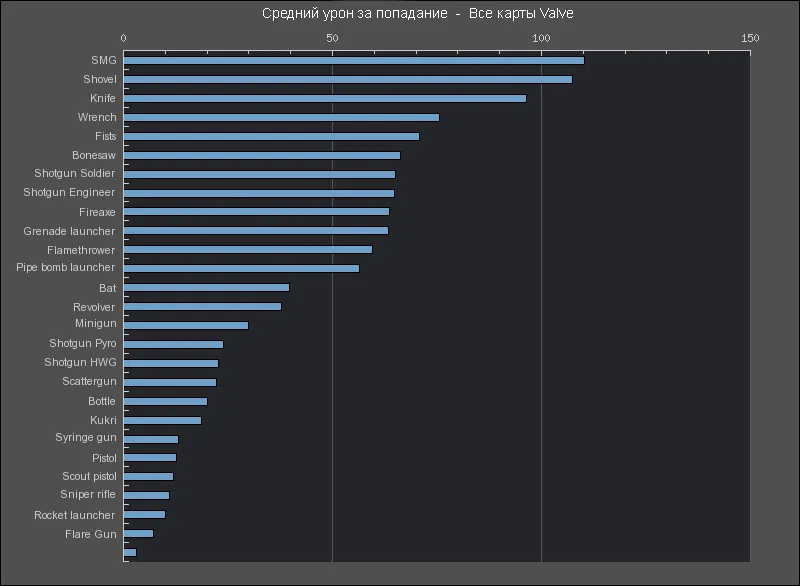Click the Bonesaw label
Viewport: 800px width, 586px height.
coord(94,155)
